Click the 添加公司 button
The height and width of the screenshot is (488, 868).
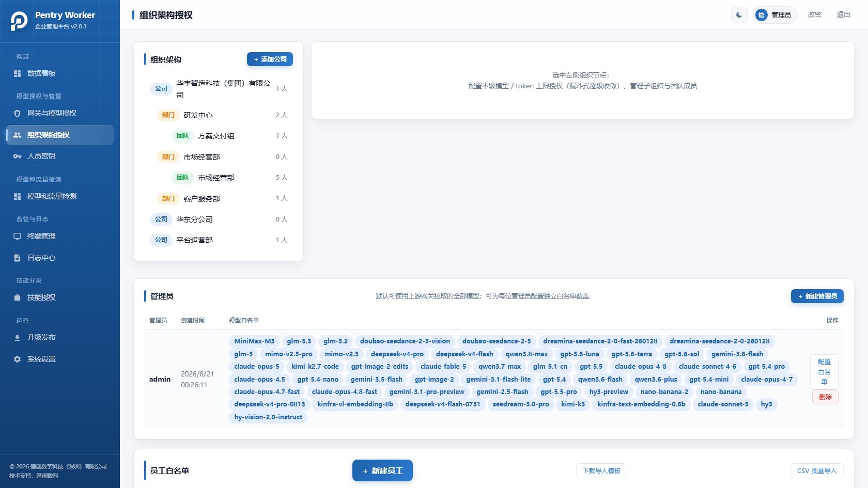pyautogui.click(x=270, y=59)
